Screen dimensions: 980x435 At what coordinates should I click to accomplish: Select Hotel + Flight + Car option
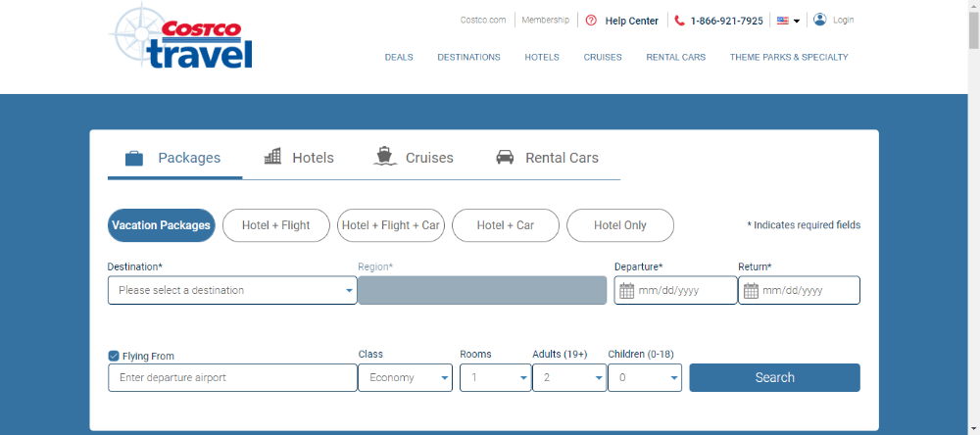click(x=391, y=225)
